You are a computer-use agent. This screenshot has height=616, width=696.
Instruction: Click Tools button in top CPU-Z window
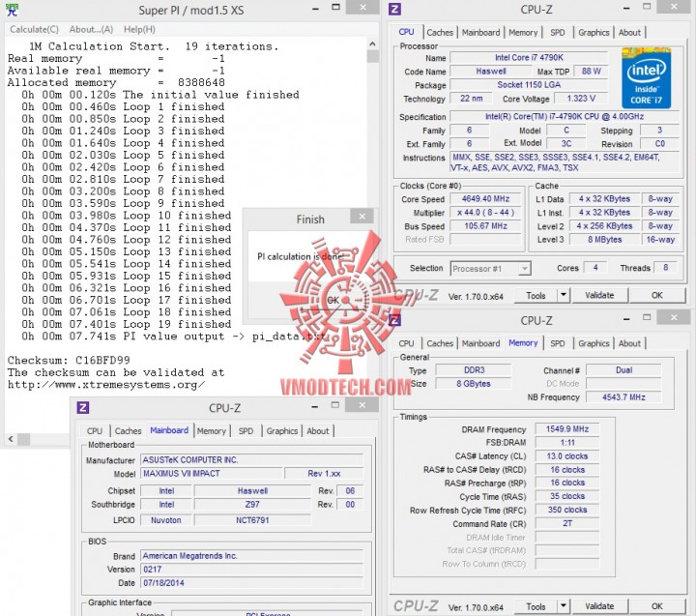tap(536, 295)
